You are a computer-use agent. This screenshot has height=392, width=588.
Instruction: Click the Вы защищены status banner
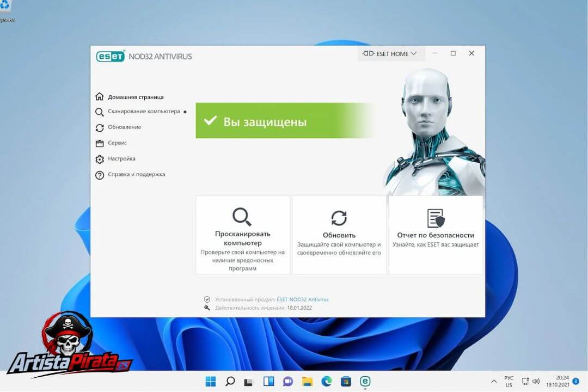285,121
